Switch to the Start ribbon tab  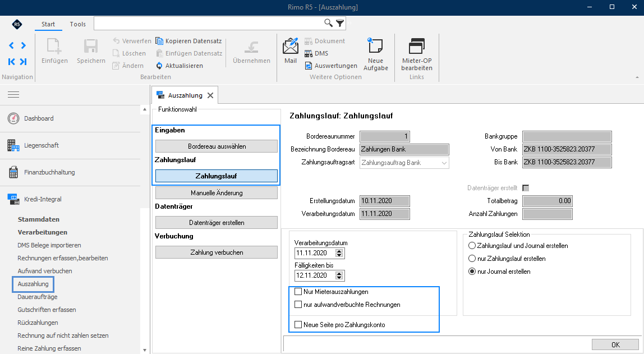coord(48,24)
